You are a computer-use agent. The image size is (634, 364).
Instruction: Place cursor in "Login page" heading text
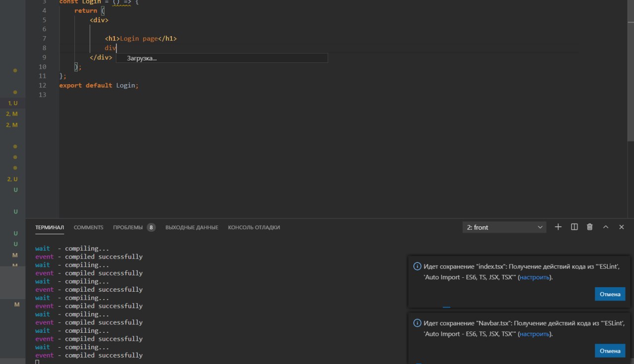139,39
